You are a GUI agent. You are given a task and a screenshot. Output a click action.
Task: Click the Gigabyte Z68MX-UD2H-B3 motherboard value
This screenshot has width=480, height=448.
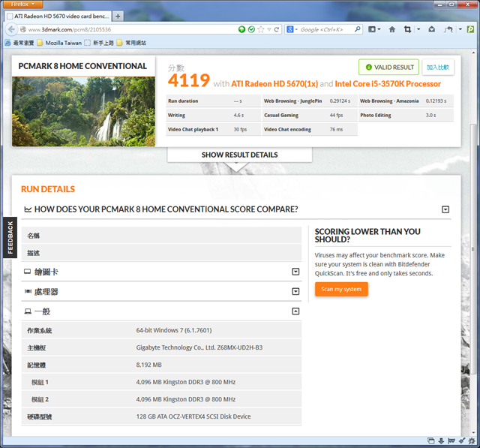coord(199,347)
